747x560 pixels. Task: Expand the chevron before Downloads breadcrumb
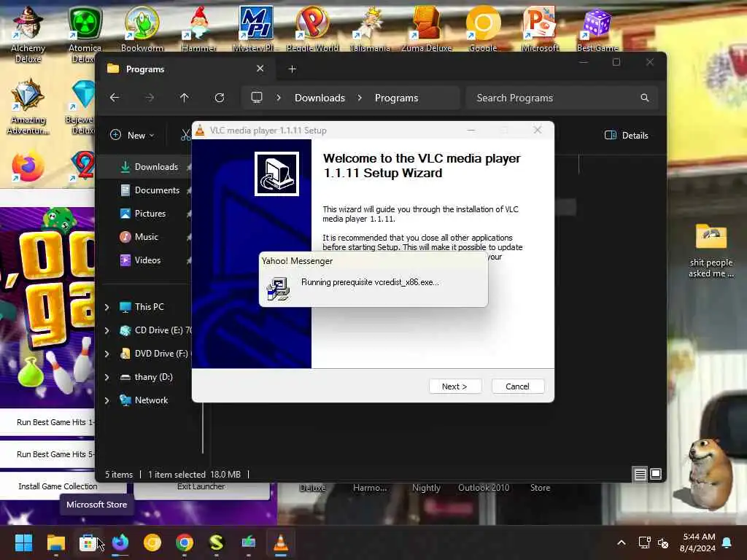pos(279,98)
